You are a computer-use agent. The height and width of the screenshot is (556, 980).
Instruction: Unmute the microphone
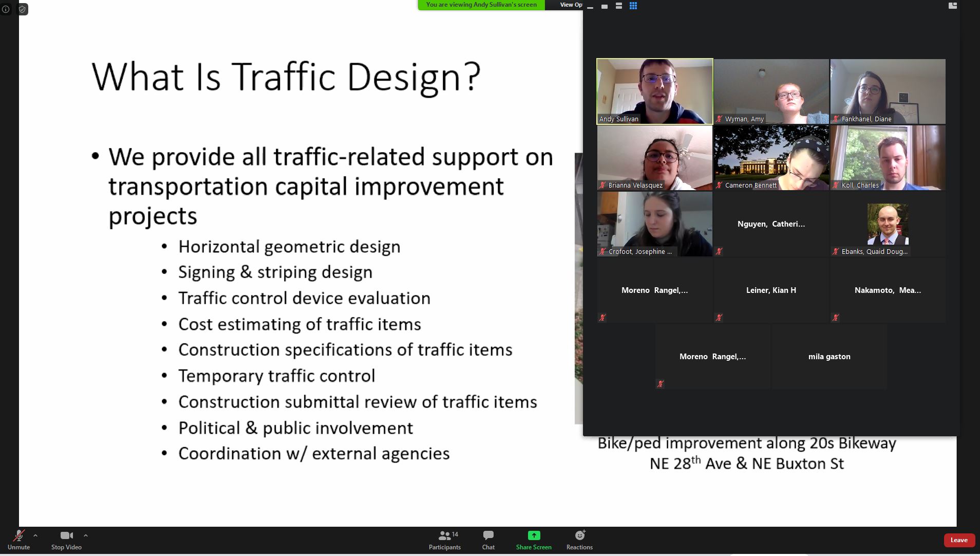click(18, 540)
